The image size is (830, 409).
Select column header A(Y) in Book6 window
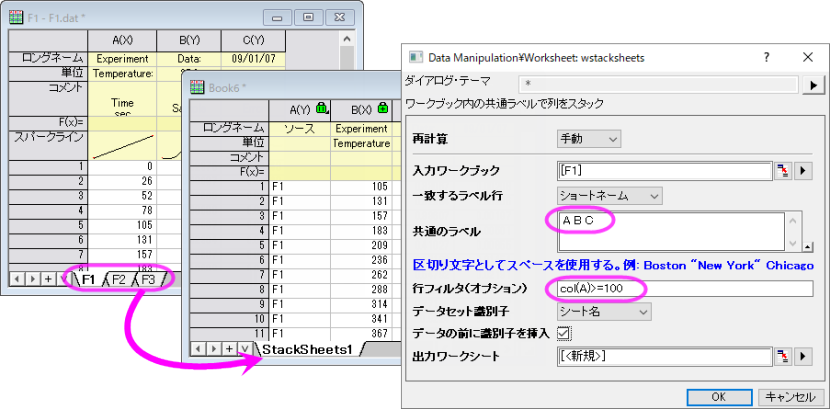(300, 110)
